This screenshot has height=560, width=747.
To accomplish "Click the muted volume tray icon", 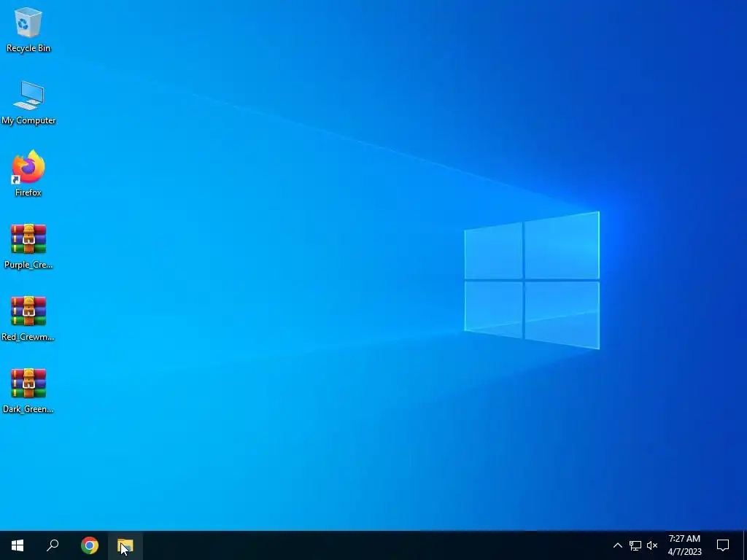I will click(652, 545).
